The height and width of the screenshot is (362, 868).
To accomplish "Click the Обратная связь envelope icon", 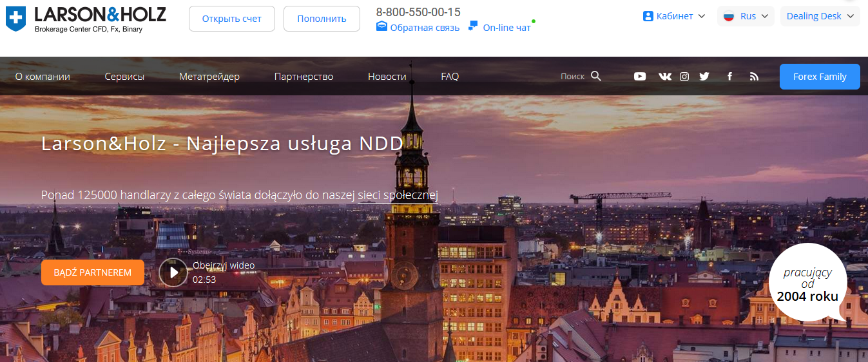I will (x=381, y=27).
